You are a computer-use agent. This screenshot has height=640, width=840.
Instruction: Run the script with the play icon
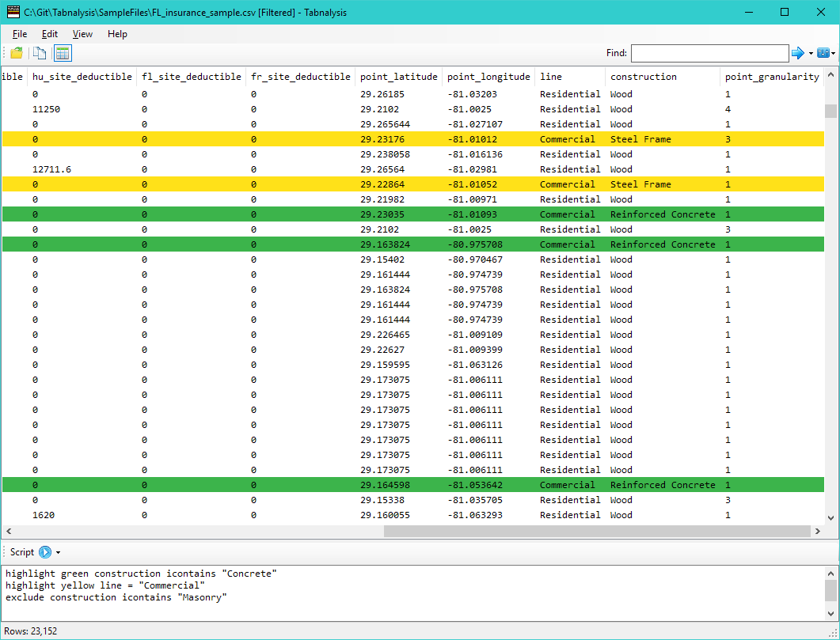click(46, 552)
